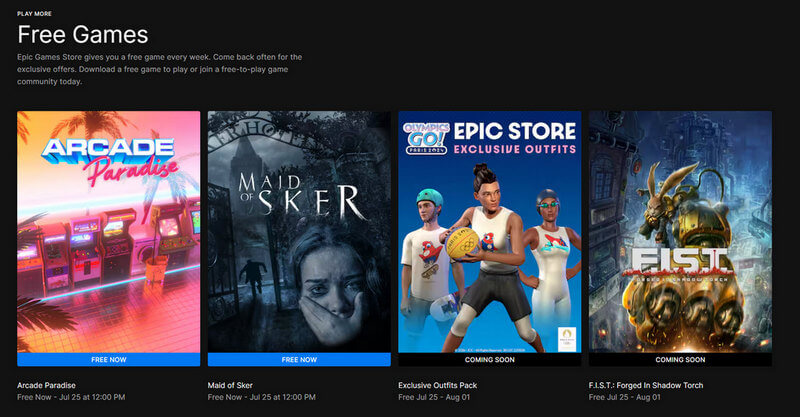This screenshot has height=417, width=800.
Task: Click the Epic Games Store description paragraph
Action: [x=160, y=69]
